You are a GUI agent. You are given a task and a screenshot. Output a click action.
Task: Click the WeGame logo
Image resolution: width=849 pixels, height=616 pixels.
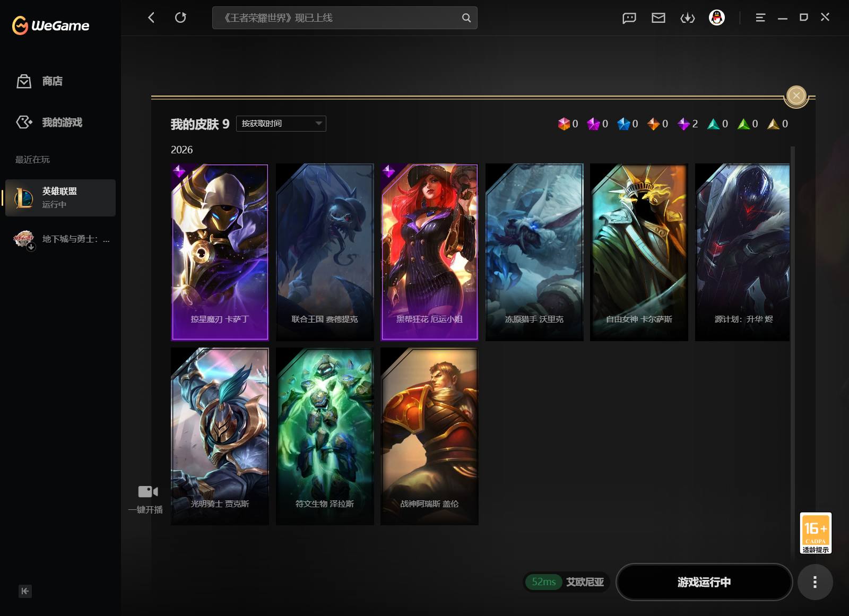pos(51,25)
